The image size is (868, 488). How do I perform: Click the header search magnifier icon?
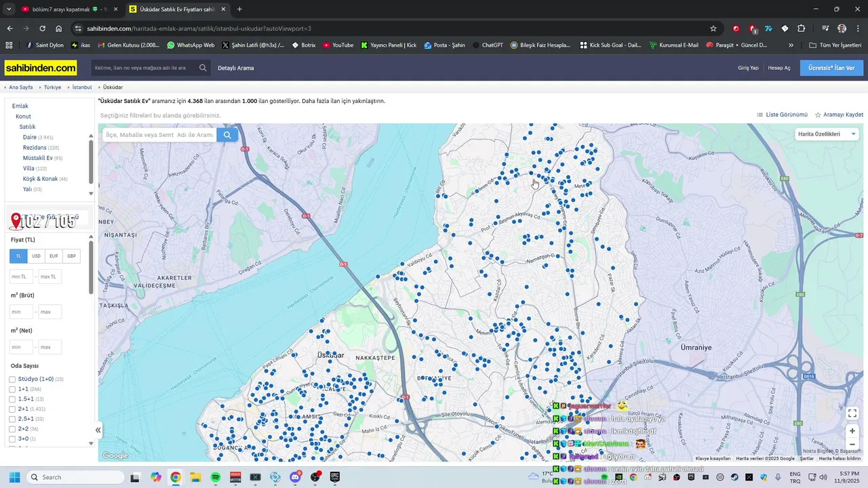coord(203,68)
